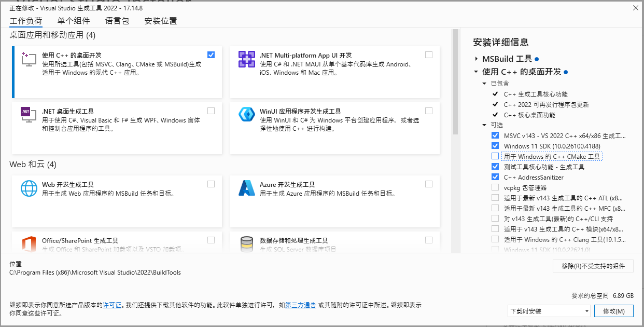644x327 pixels.
Task: Open the 下载时安装 dropdown
Action: [x=549, y=311]
